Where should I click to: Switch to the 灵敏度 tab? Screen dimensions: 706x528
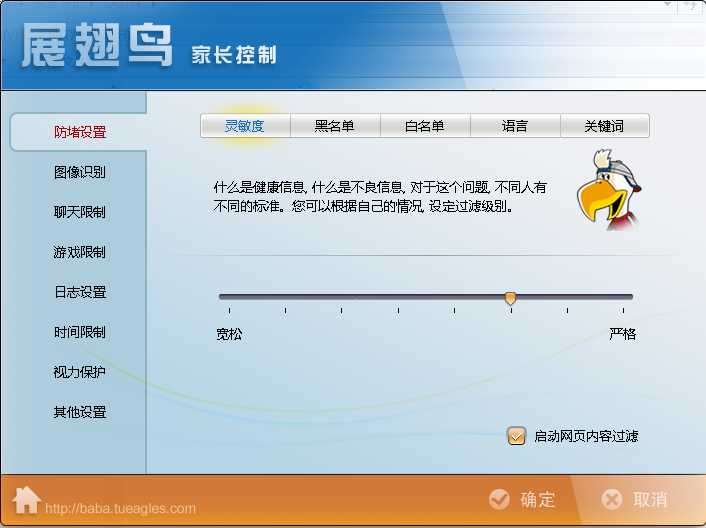(x=245, y=126)
